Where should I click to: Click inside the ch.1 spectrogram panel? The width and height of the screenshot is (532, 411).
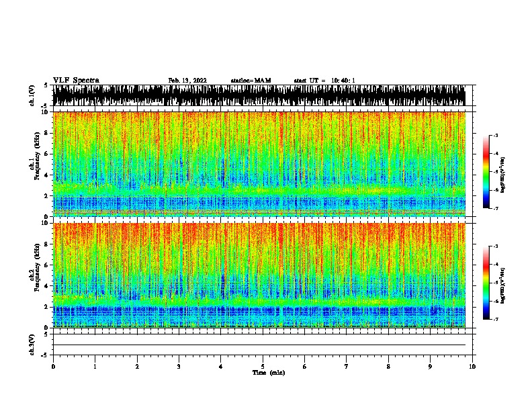pyautogui.click(x=259, y=164)
